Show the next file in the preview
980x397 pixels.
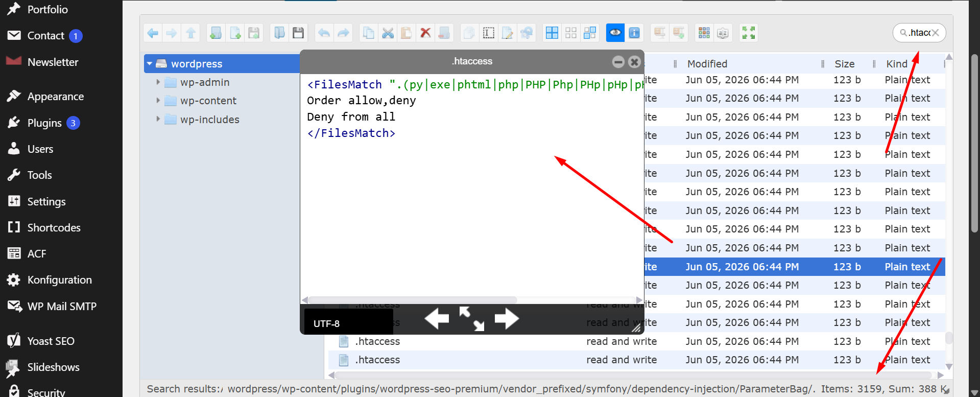coord(507,319)
